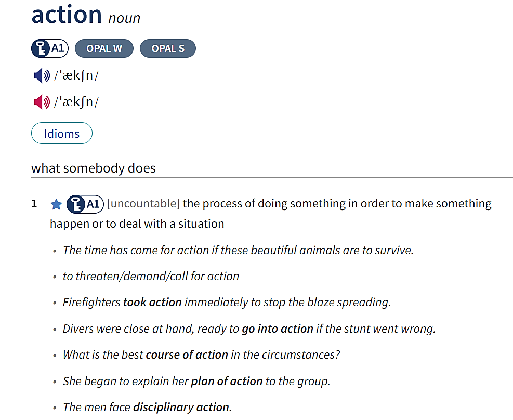Click the "[uncountable]" grammar label

tap(143, 204)
